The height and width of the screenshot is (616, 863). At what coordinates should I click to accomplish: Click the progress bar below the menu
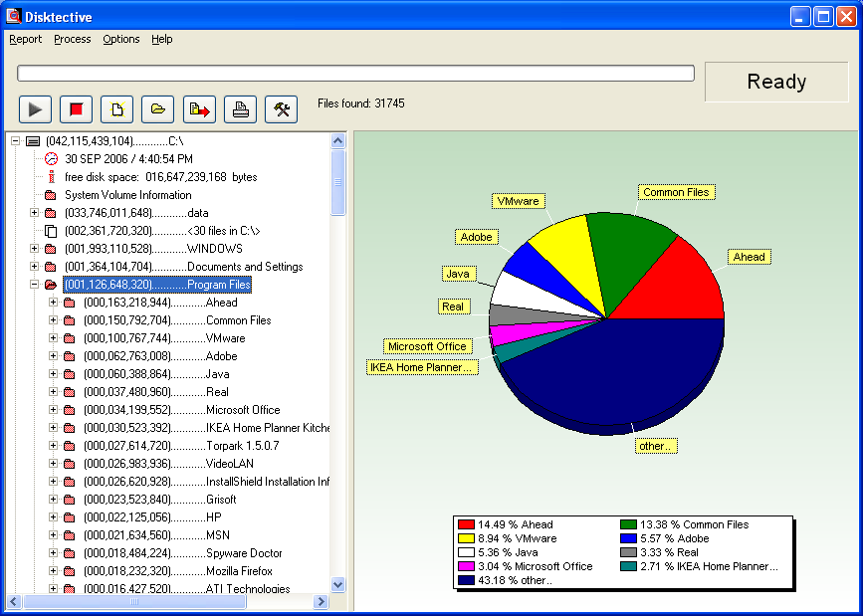coord(355,74)
